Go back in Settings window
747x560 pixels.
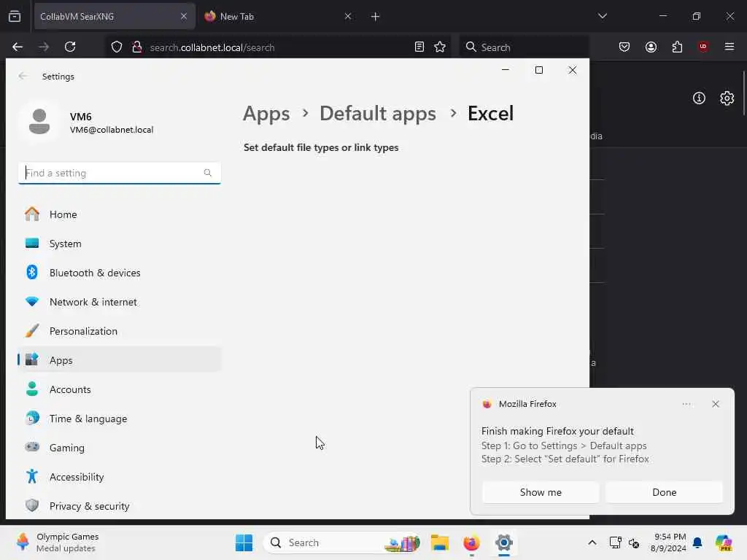[x=23, y=76]
